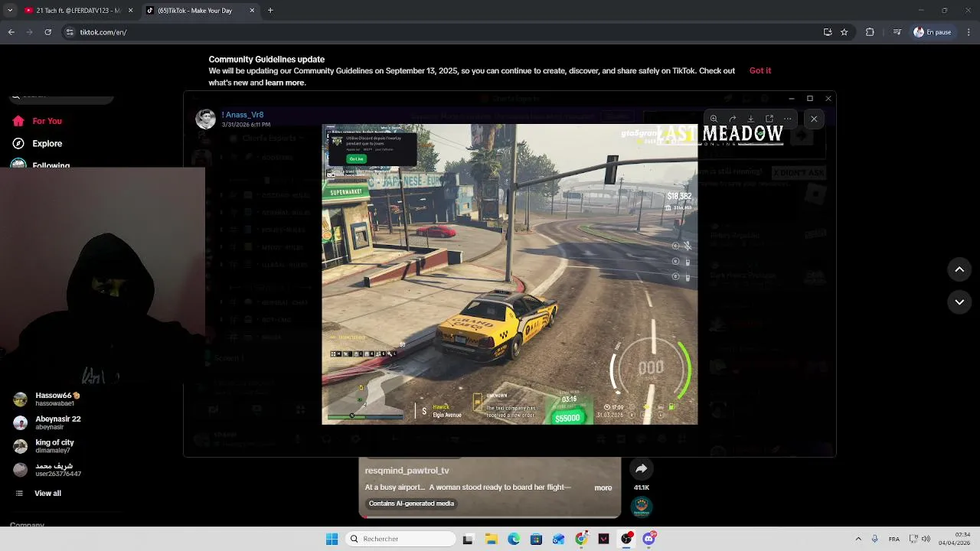
Task: Open the image viewer more options menu
Action: tap(787, 119)
